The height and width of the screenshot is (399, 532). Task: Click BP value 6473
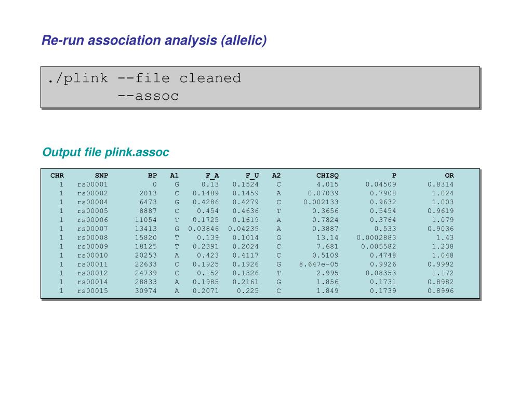point(148,202)
